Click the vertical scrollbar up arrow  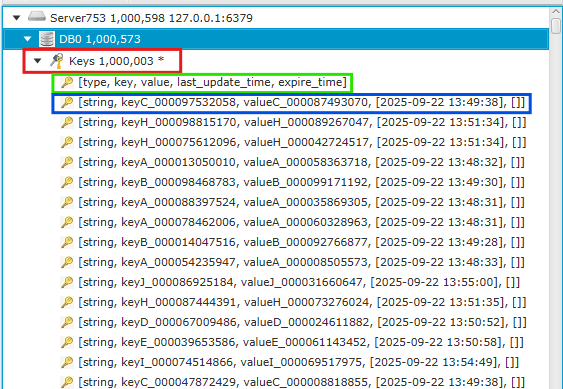tap(556, 12)
